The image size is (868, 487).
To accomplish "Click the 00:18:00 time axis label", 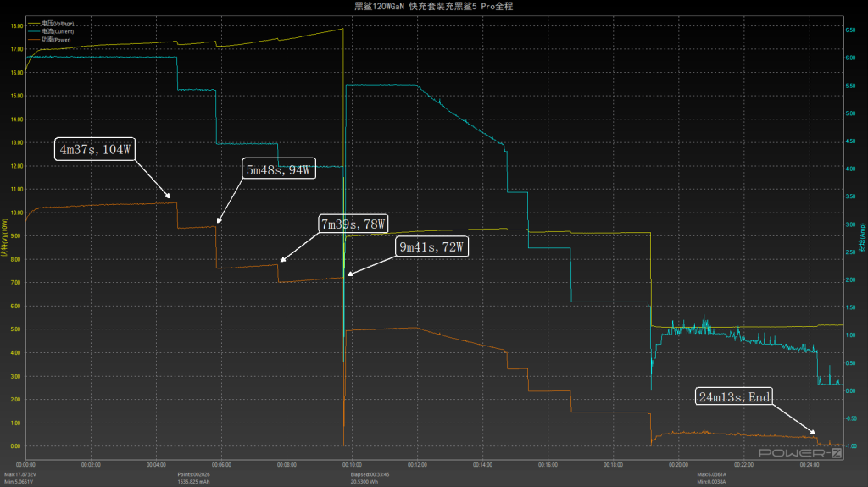I will point(614,465).
